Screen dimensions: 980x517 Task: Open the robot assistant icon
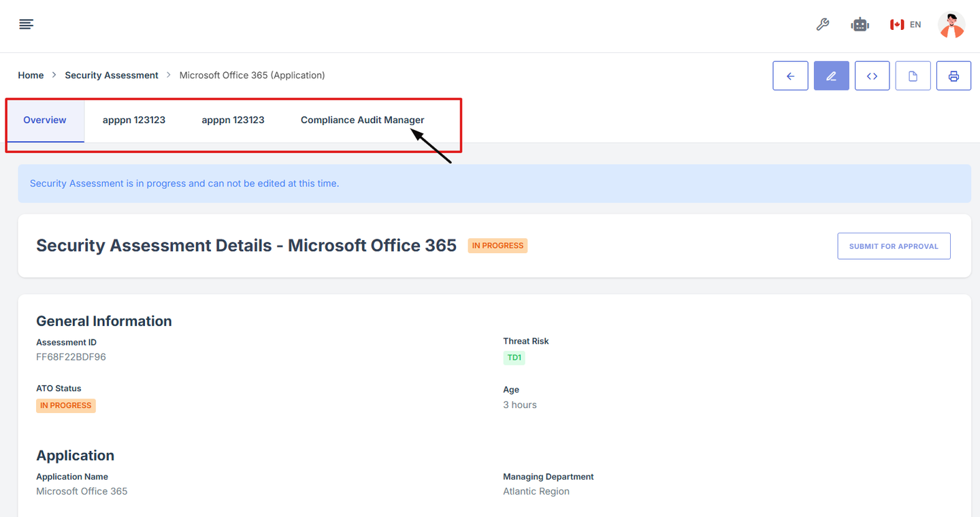pos(860,24)
